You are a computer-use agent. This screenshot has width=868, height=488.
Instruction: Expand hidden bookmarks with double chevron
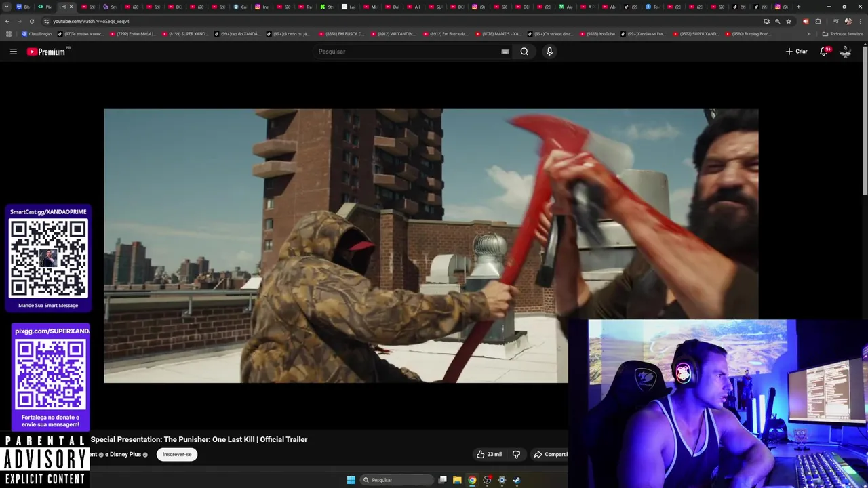tap(808, 33)
